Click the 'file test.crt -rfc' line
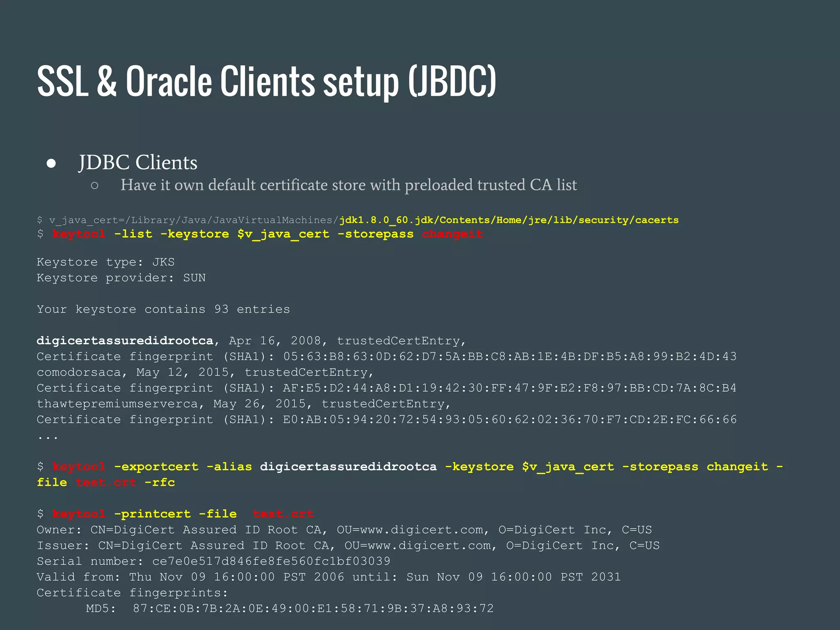This screenshot has height=630, width=840. click(106, 482)
